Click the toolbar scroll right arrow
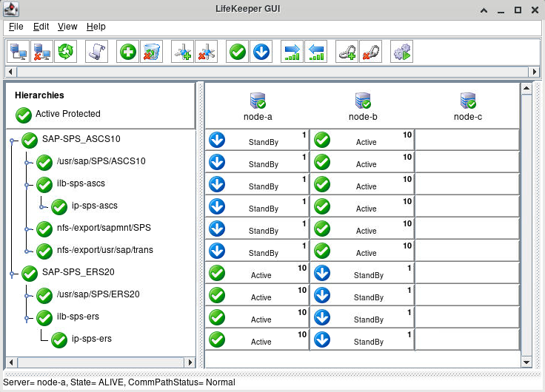 click(535, 72)
